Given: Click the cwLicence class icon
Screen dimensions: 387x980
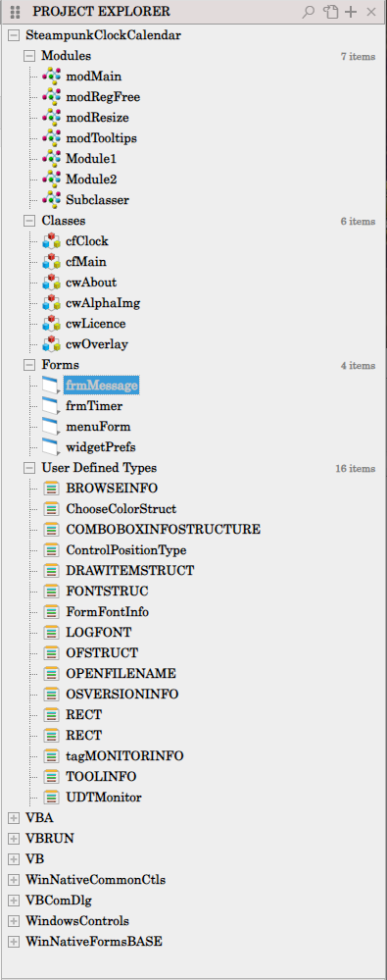Looking at the screenshot, I should tap(52, 324).
